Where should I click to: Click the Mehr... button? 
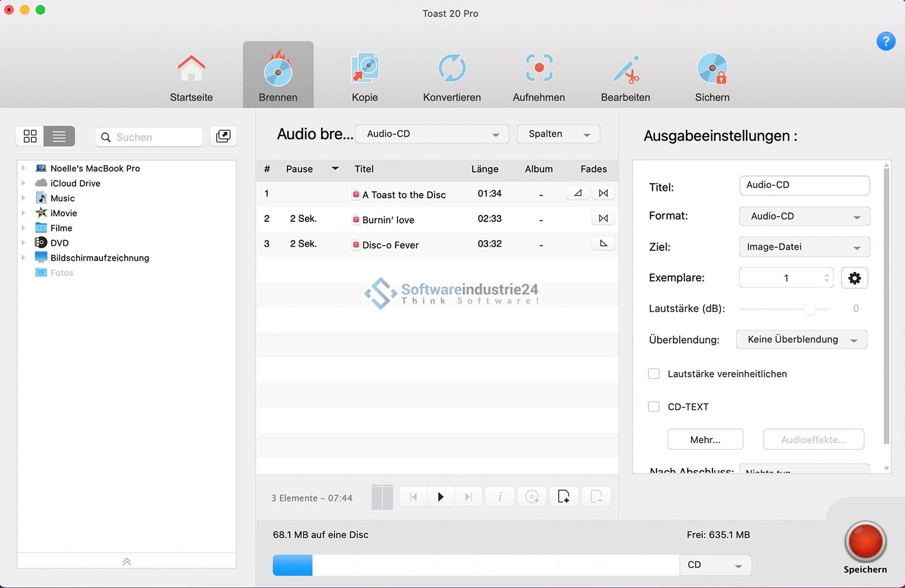click(705, 440)
